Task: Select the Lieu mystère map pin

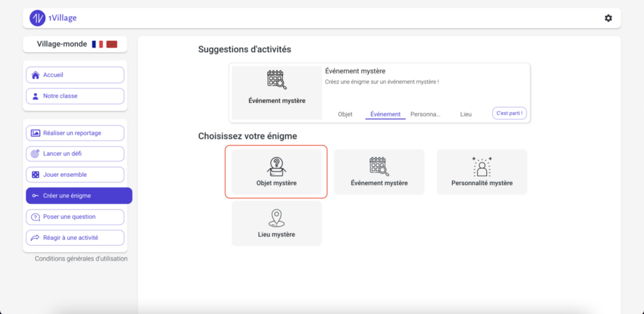Action: [277, 218]
